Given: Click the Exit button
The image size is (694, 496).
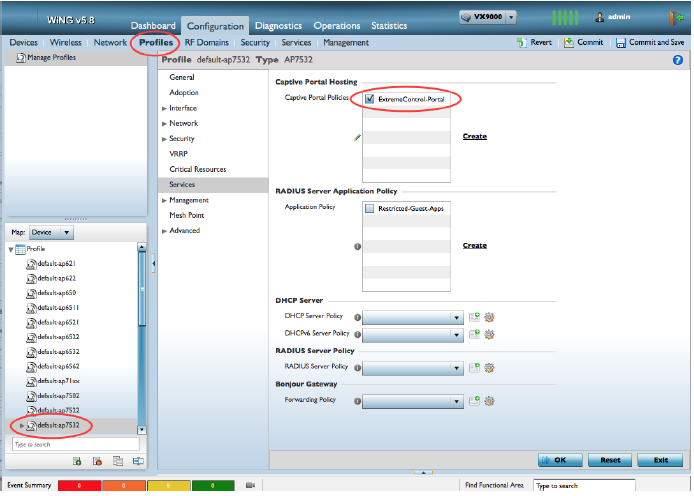Looking at the screenshot, I should pyautogui.click(x=661, y=460).
